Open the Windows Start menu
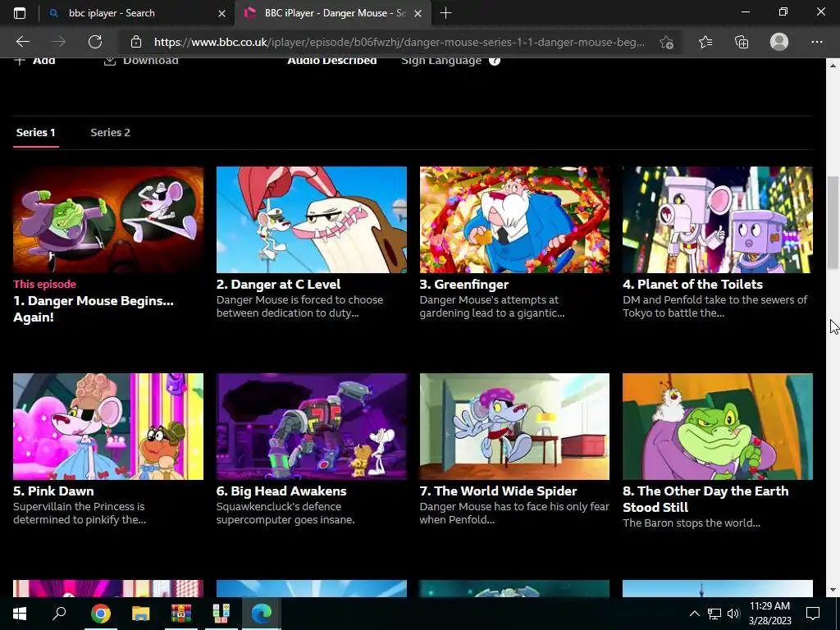 [20, 614]
